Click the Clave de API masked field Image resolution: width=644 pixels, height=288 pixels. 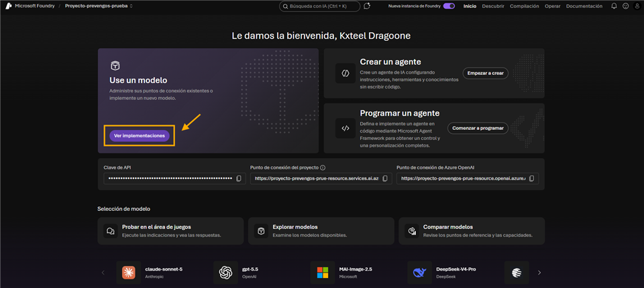174,178
